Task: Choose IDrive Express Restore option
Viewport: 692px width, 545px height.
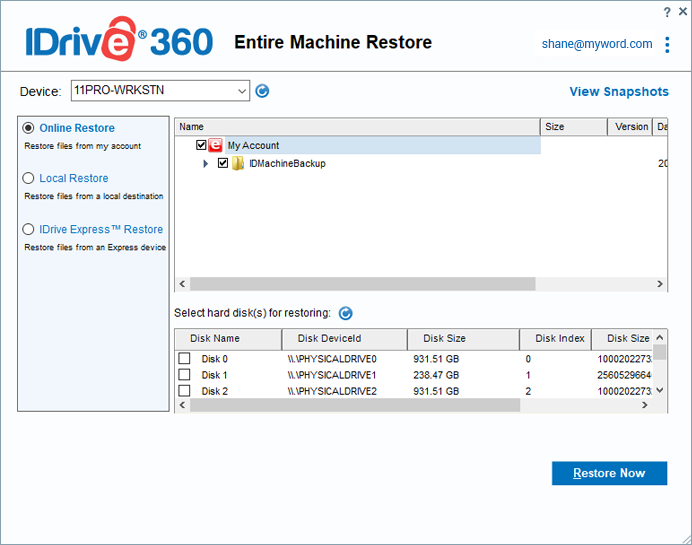Action: [29, 229]
